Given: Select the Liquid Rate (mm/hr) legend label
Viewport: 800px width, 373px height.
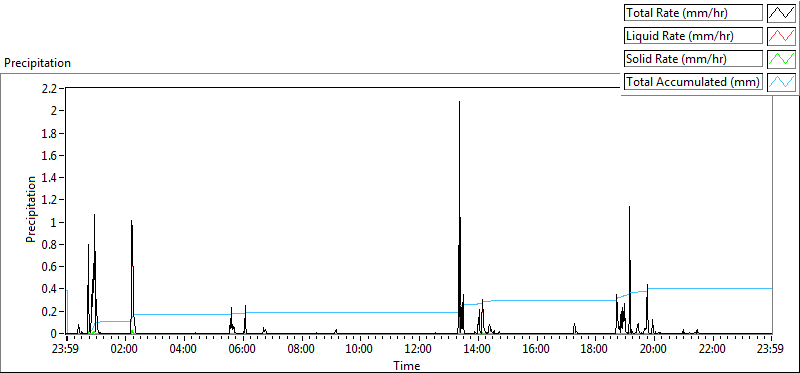Looking at the screenshot, I should [x=693, y=36].
